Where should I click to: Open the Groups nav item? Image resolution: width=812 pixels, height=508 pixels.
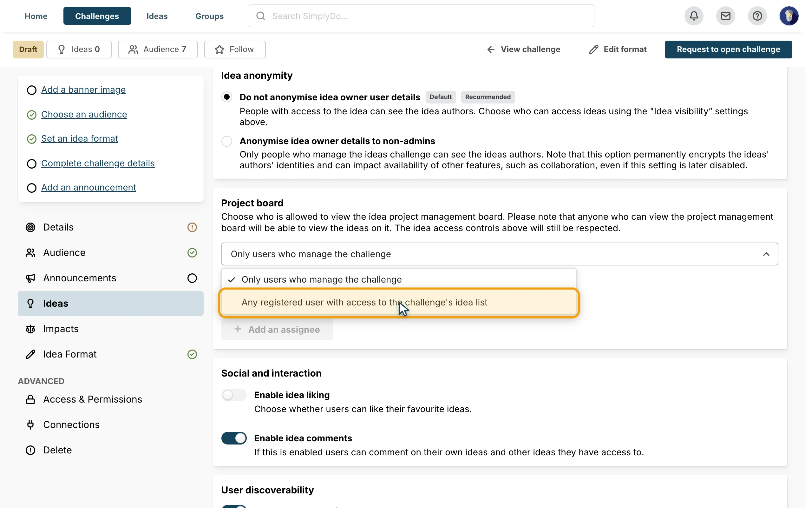[x=209, y=16]
